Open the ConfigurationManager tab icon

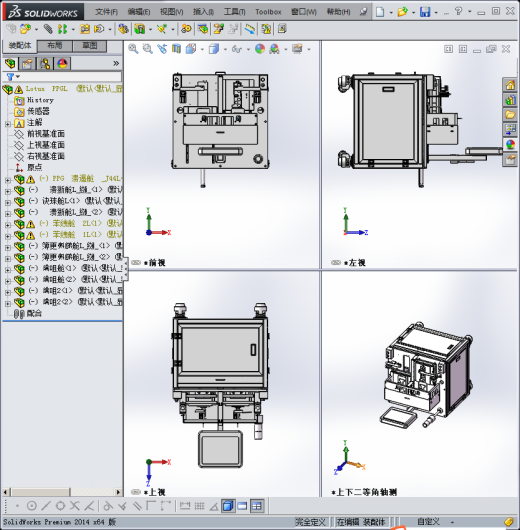45,64
